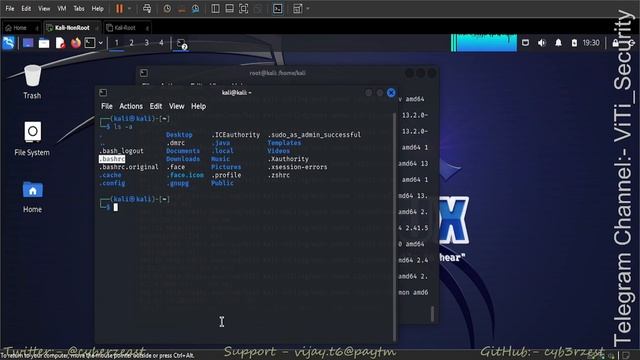The width and height of the screenshot is (640, 360).
Task: Click the stretch guest display icon
Action: click(298, 9)
